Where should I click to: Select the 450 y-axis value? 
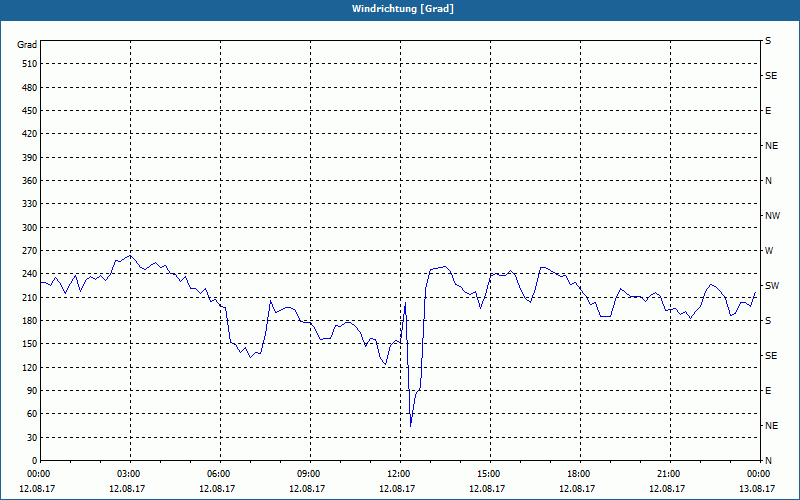pyautogui.click(x=30, y=111)
